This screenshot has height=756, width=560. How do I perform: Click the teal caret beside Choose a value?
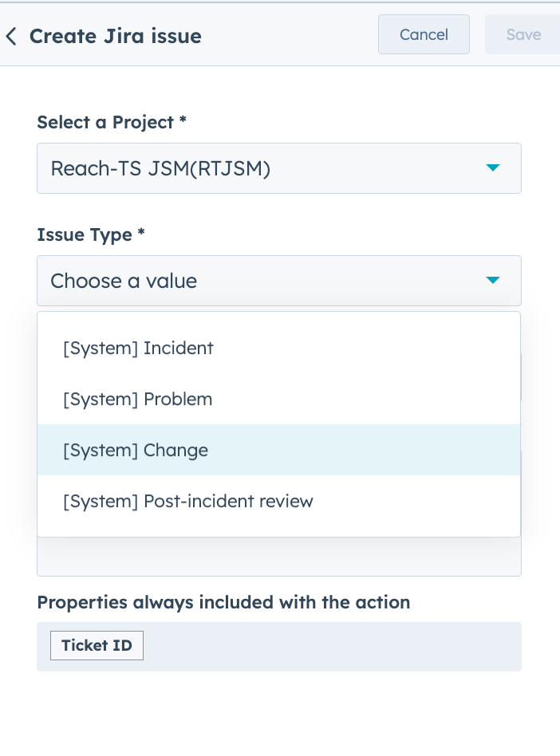492,280
